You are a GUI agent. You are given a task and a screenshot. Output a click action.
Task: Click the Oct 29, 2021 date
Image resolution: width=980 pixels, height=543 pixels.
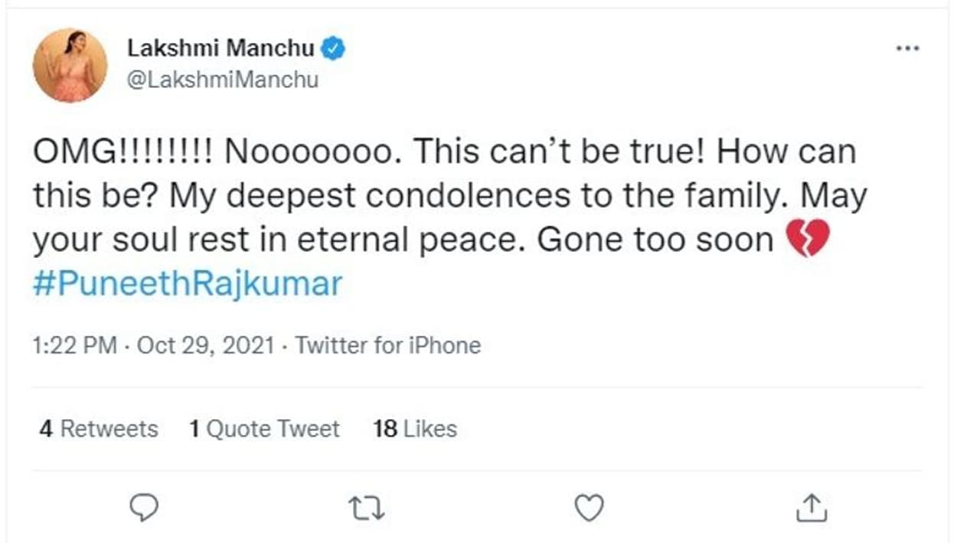[205, 345]
